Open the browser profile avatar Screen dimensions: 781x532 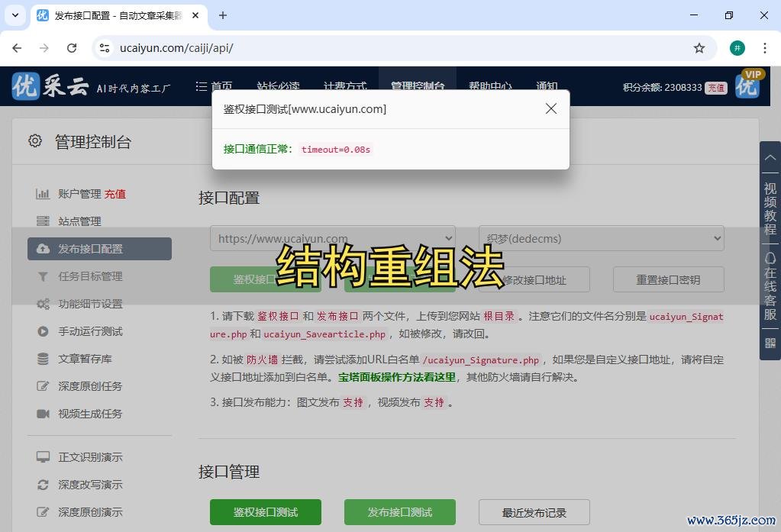click(x=737, y=48)
